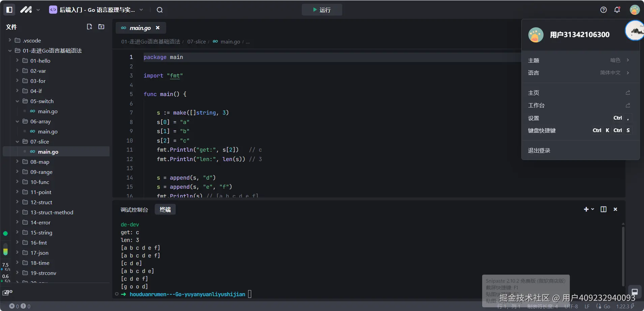Click the search magnifier icon
This screenshot has width=644, height=311.
point(159,10)
